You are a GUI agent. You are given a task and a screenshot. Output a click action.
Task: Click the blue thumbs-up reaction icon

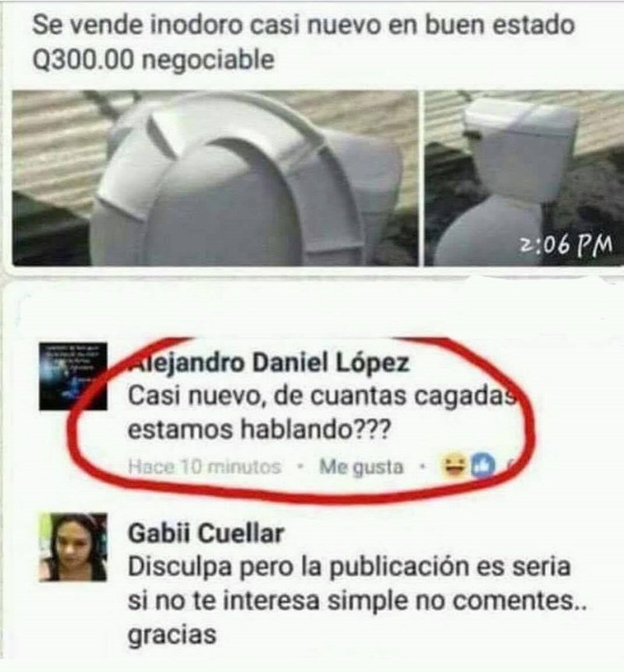coord(484,466)
